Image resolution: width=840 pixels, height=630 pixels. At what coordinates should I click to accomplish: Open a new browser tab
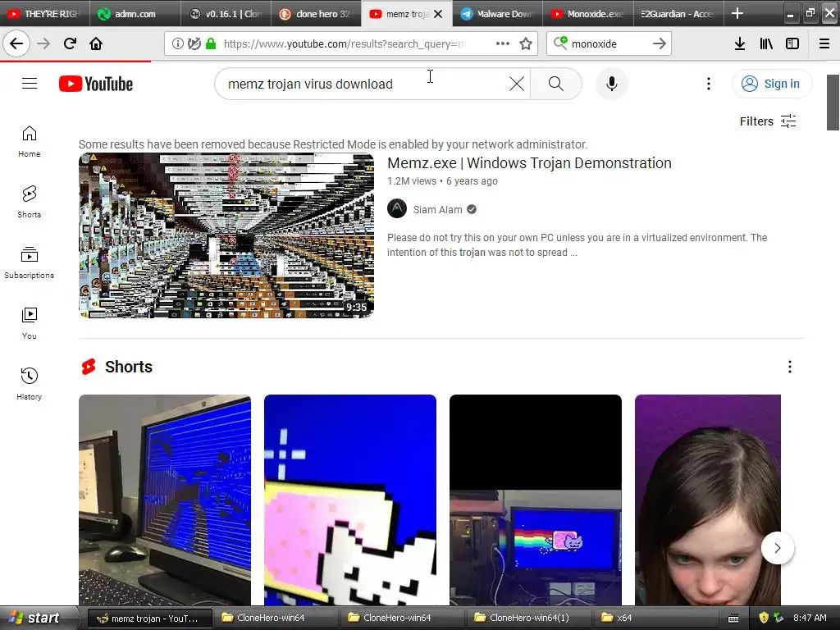[x=737, y=13]
